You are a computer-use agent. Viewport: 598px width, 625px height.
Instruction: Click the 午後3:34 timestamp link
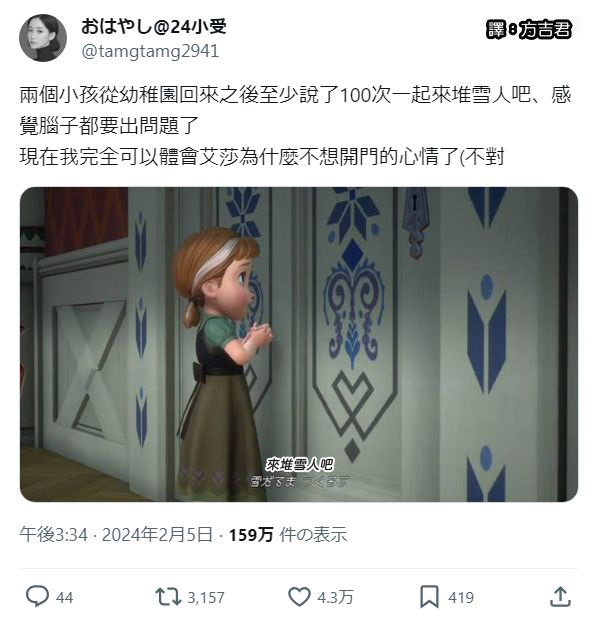pyautogui.click(x=53, y=534)
